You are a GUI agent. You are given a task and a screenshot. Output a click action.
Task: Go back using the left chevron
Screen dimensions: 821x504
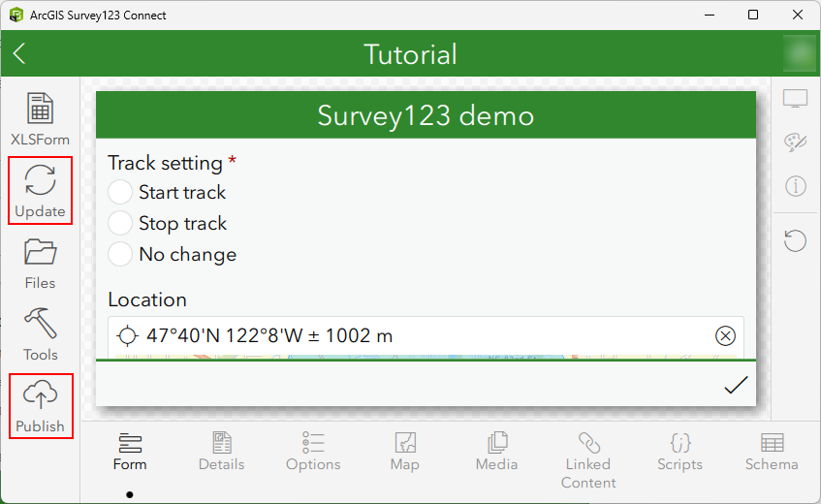point(19,54)
